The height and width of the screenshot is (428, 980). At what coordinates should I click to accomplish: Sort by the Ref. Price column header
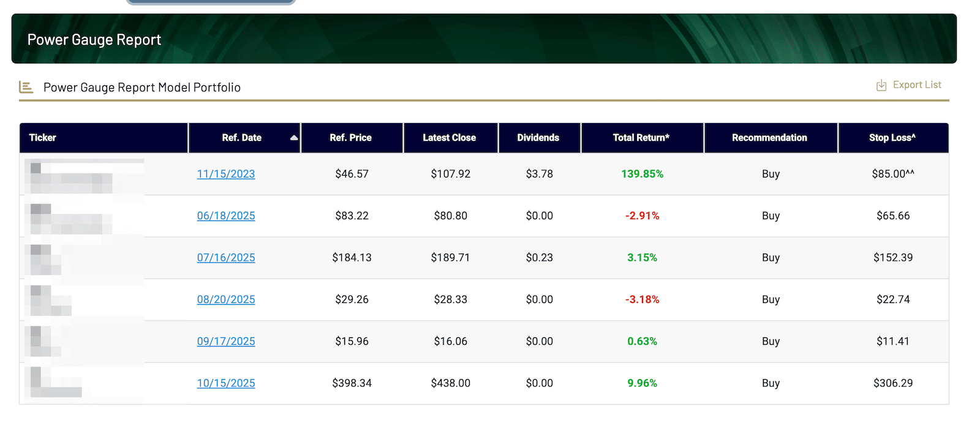point(350,138)
